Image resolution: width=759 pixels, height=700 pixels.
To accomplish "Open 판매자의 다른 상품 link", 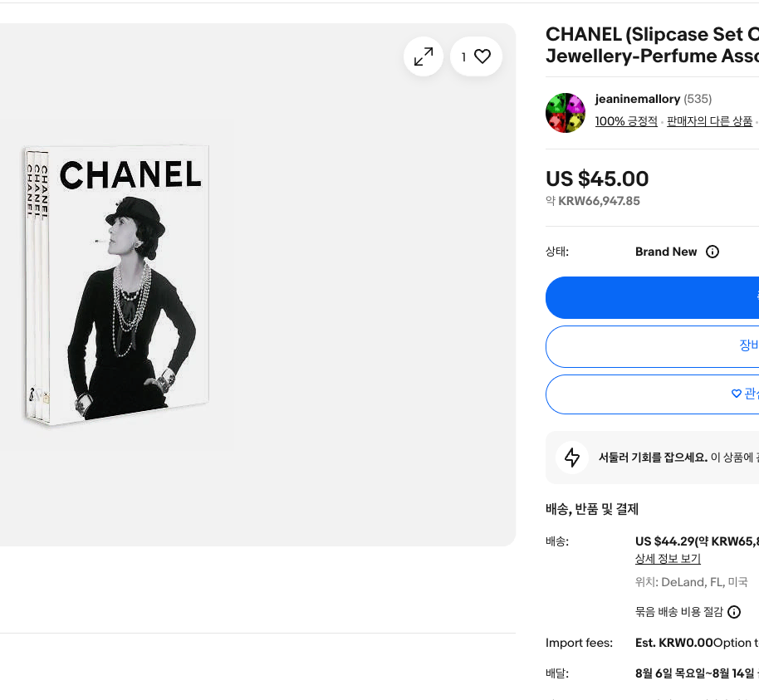I will pos(710,121).
